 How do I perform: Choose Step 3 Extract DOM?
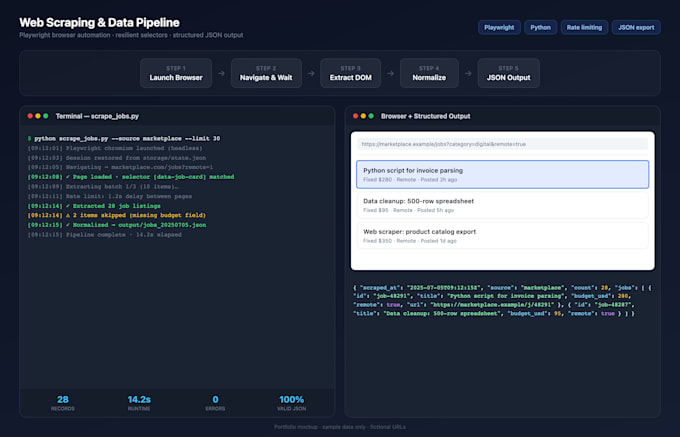click(350, 73)
